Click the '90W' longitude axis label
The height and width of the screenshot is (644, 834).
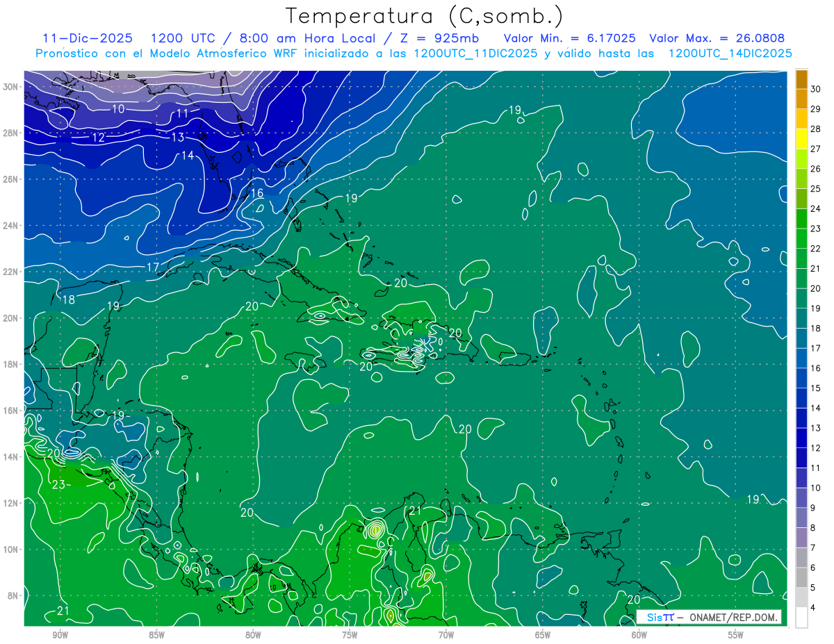[60, 635]
